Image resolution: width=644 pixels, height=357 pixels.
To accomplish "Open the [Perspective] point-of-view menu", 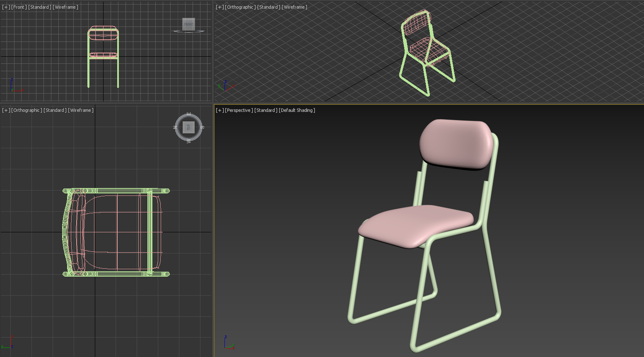I will (239, 110).
